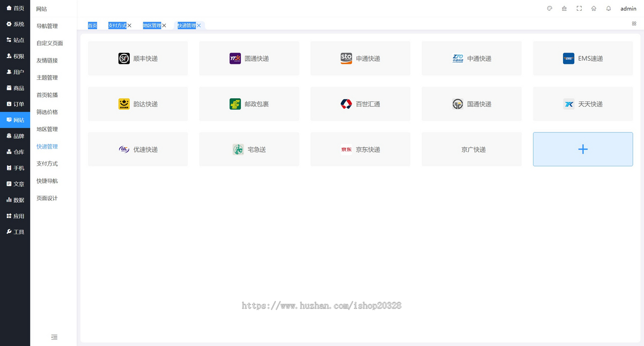
Task: Open the 韵达快递 courier card
Action: click(x=138, y=104)
